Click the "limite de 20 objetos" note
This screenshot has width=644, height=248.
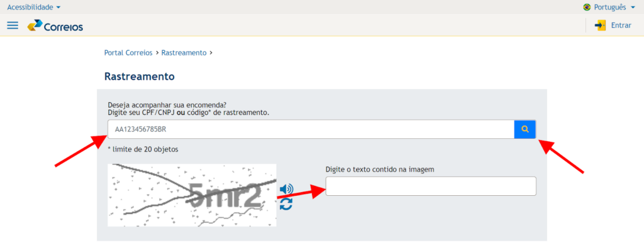(x=143, y=149)
